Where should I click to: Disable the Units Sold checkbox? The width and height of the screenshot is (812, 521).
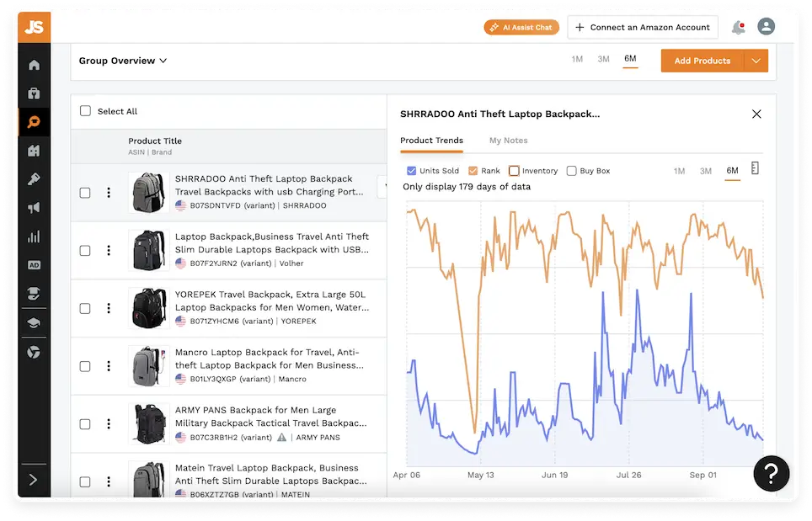[x=410, y=170]
